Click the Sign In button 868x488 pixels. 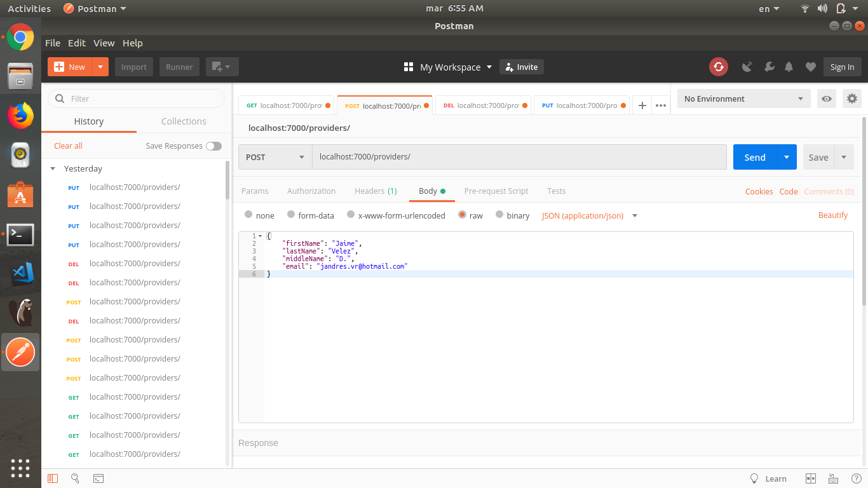[843, 67]
